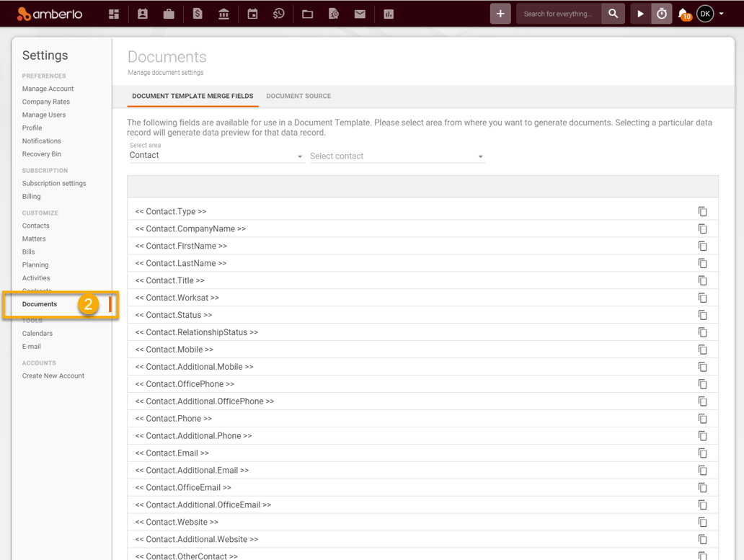The width and height of the screenshot is (744, 560).
Task: Open Billing settings link
Action: 31,196
